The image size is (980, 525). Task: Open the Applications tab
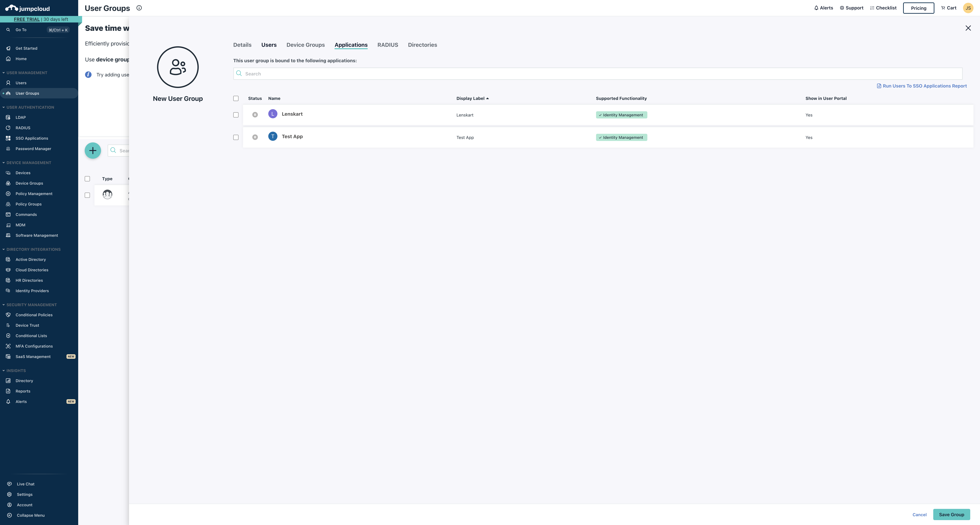click(351, 45)
